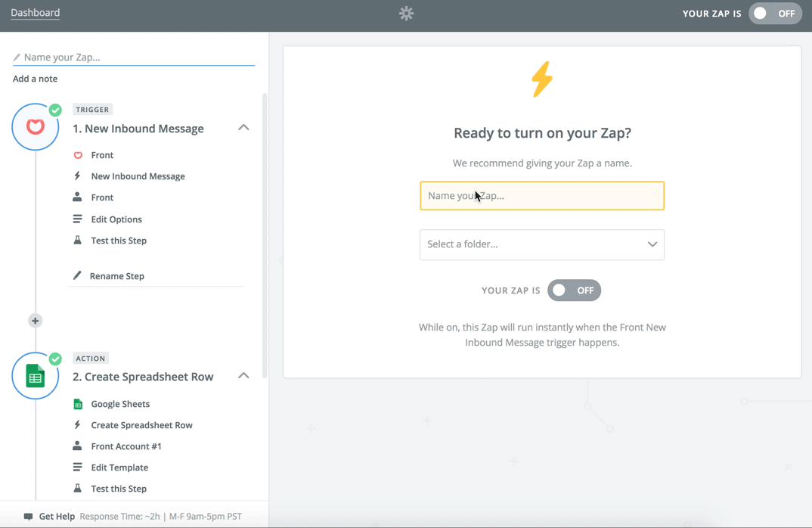Click the Get Help chat bubble icon

pyautogui.click(x=29, y=517)
